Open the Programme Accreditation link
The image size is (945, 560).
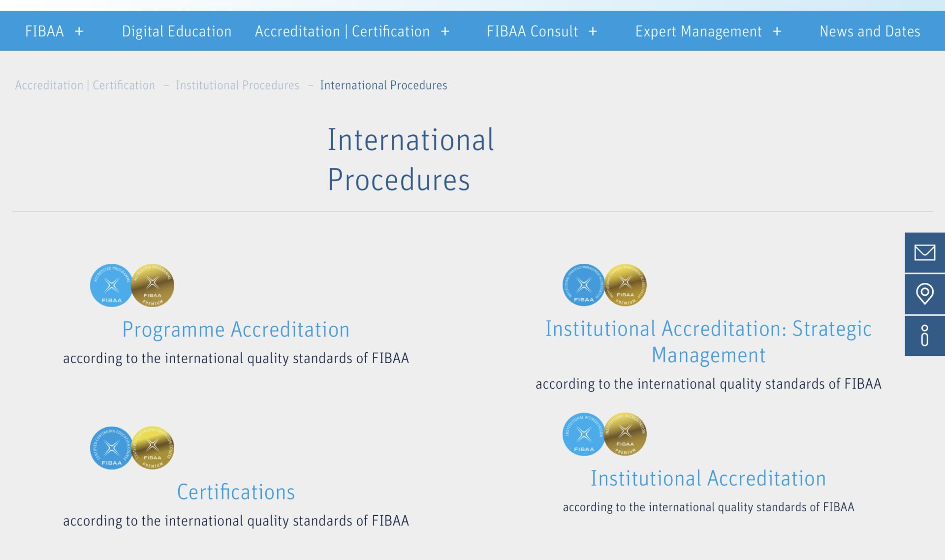tap(236, 329)
